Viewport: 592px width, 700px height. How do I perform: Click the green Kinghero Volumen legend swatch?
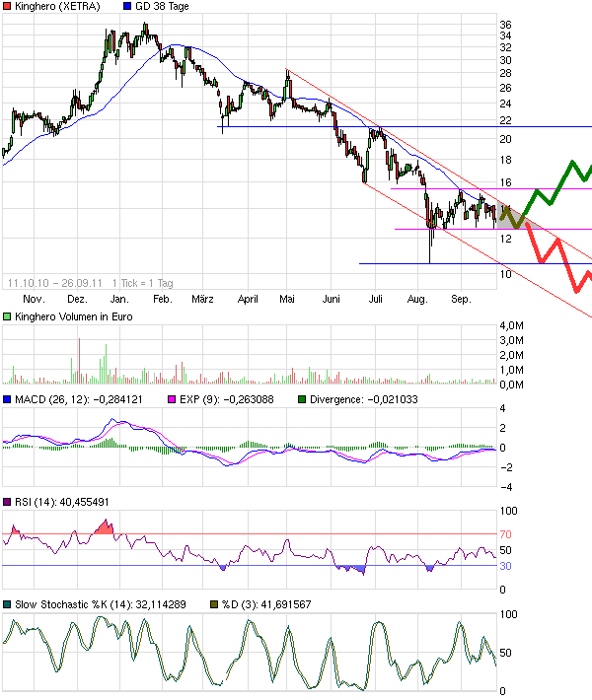click(x=7, y=316)
